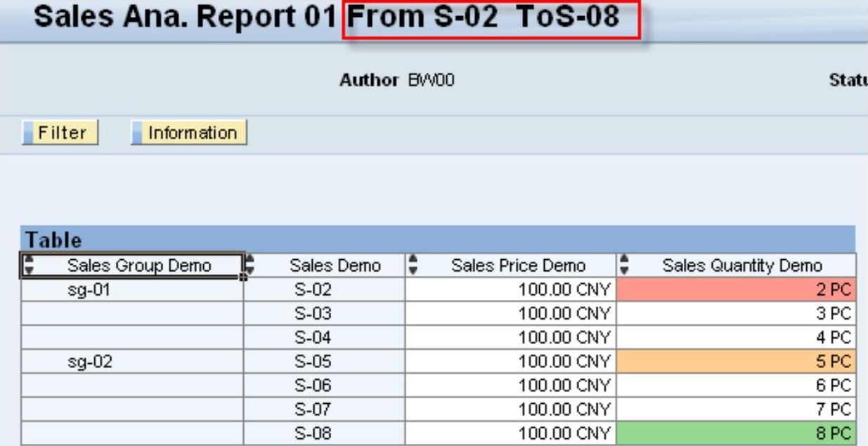Click the Table section header
Image resolution: width=868 pixels, height=446 pixels.
53,240
